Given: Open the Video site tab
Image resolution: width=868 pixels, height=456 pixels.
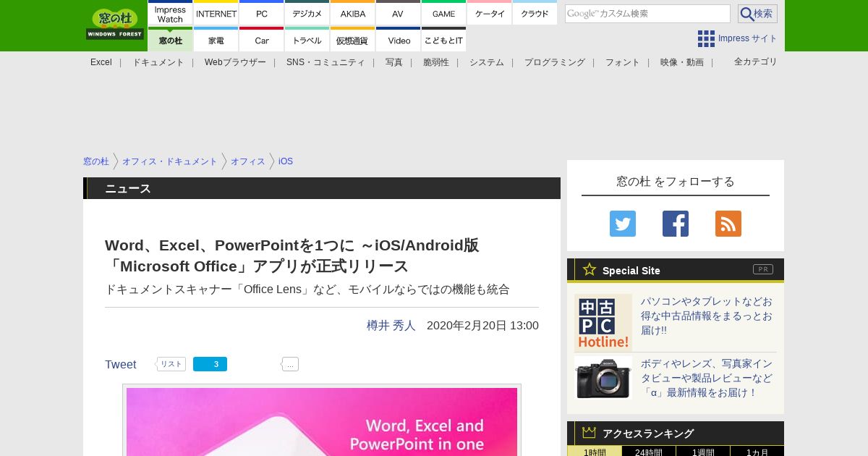Looking at the screenshot, I should click(398, 40).
